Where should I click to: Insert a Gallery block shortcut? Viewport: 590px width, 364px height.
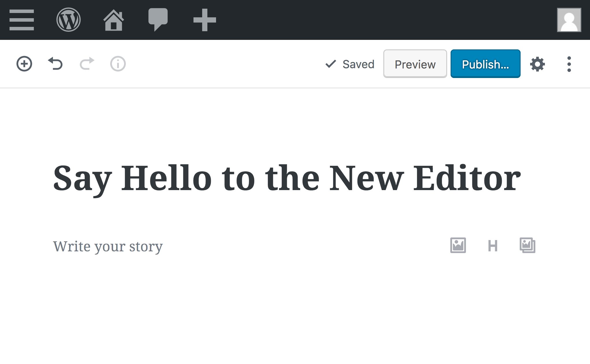pyautogui.click(x=527, y=246)
